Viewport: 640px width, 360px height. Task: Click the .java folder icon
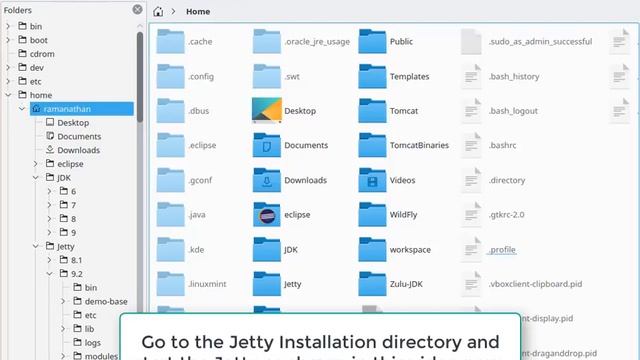tap(170, 214)
